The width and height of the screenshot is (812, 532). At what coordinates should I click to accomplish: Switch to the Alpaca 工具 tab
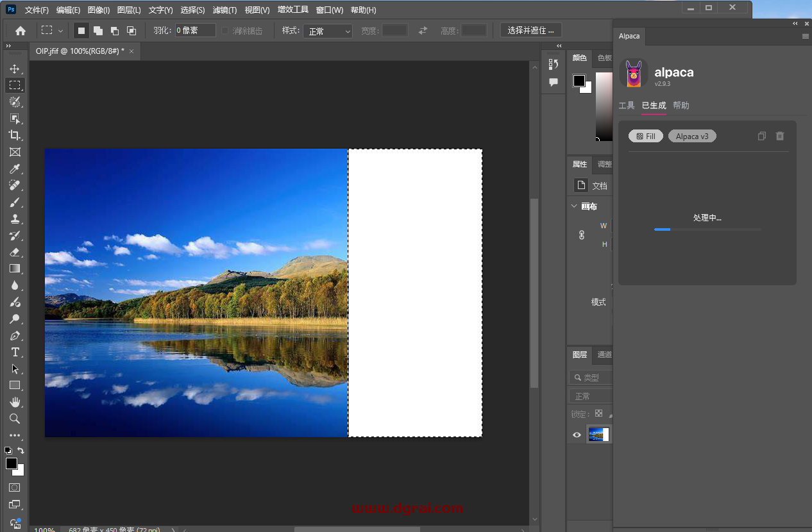tap(627, 106)
